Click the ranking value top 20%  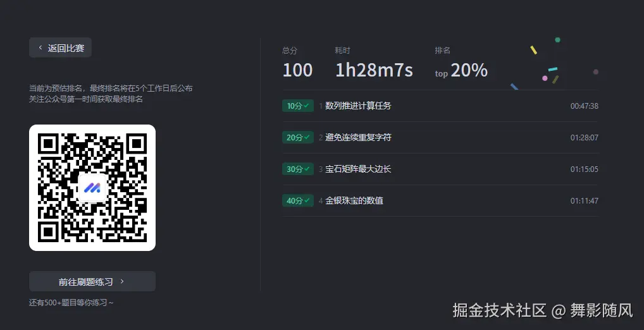coord(461,71)
